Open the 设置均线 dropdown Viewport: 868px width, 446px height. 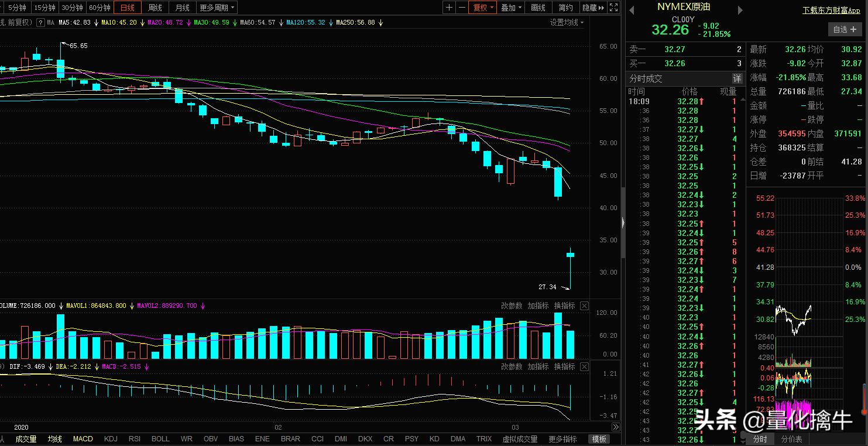click(x=567, y=22)
